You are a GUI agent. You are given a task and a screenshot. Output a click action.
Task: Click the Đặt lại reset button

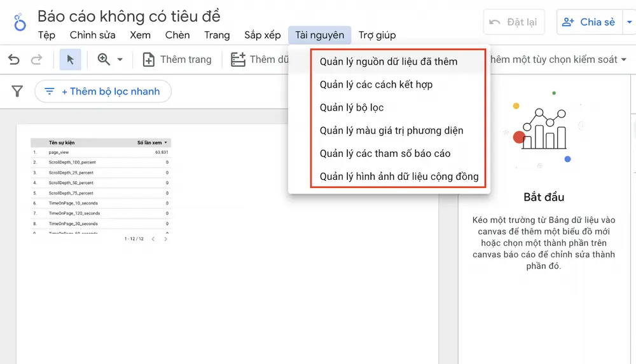(x=513, y=22)
